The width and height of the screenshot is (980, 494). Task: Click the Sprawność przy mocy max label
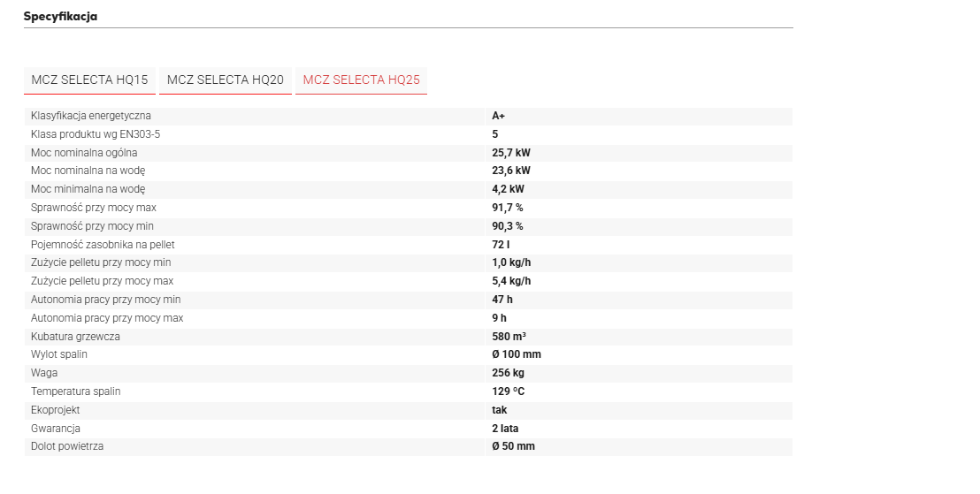pyautogui.click(x=93, y=208)
